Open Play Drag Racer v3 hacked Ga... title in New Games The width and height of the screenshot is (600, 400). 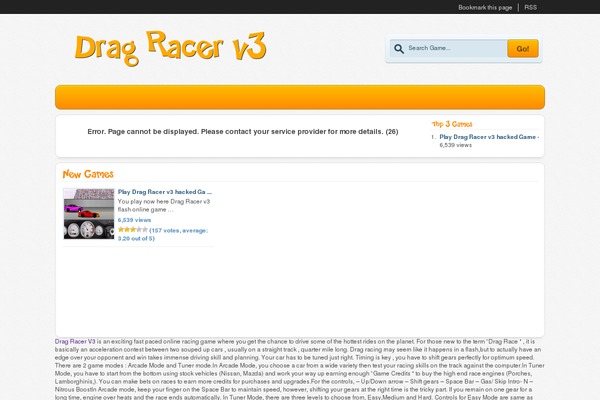[165, 192]
